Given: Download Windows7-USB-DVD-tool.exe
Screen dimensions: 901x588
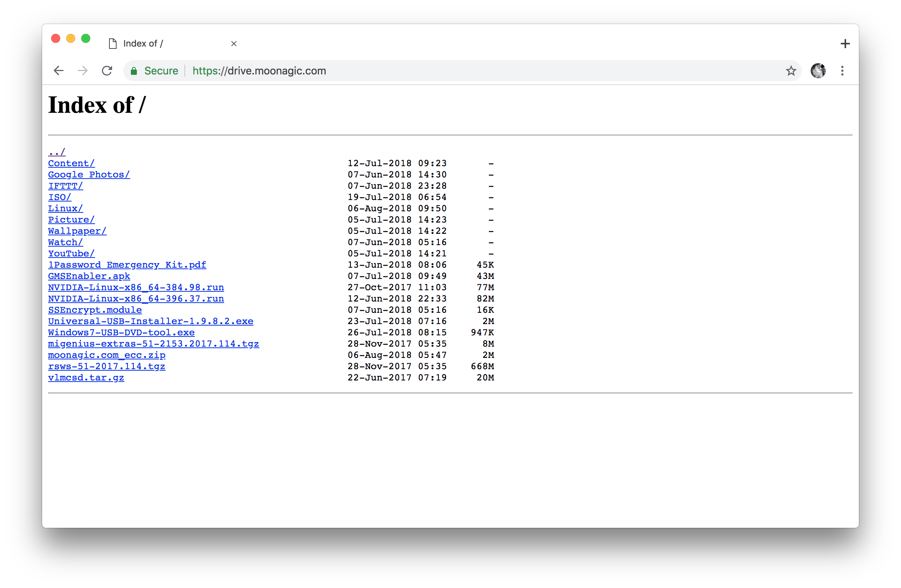Looking at the screenshot, I should pyautogui.click(x=121, y=333).
